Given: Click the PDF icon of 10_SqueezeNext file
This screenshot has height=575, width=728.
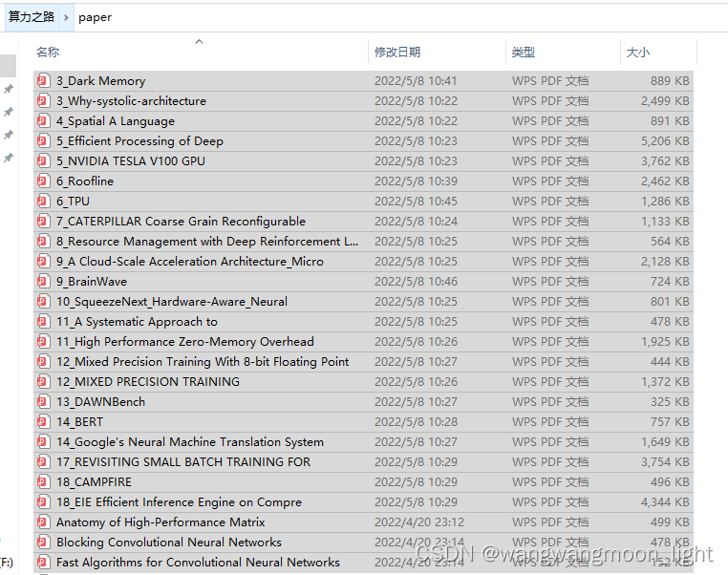Looking at the screenshot, I should 43,301.
